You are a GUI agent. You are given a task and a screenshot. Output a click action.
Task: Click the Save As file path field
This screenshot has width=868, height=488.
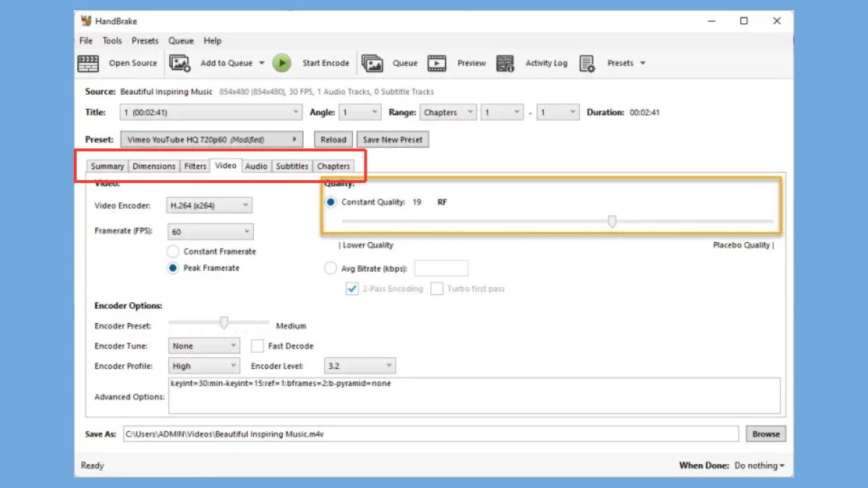pyautogui.click(x=432, y=435)
